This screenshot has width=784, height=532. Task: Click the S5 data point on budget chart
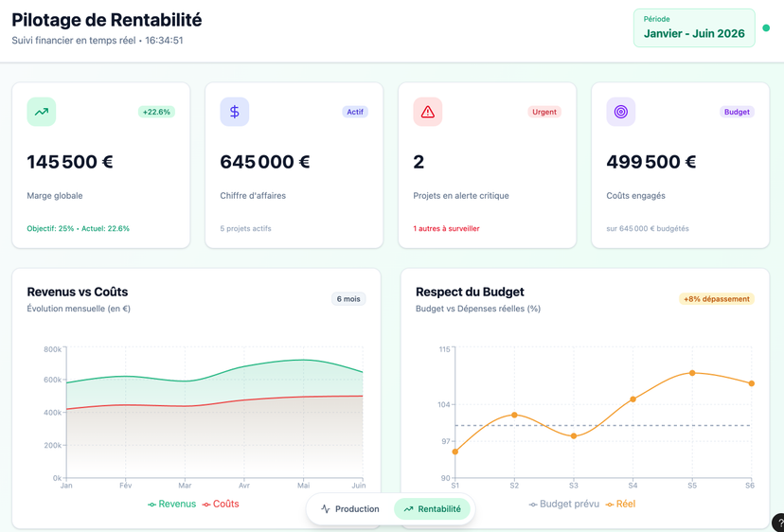pyautogui.click(x=692, y=373)
